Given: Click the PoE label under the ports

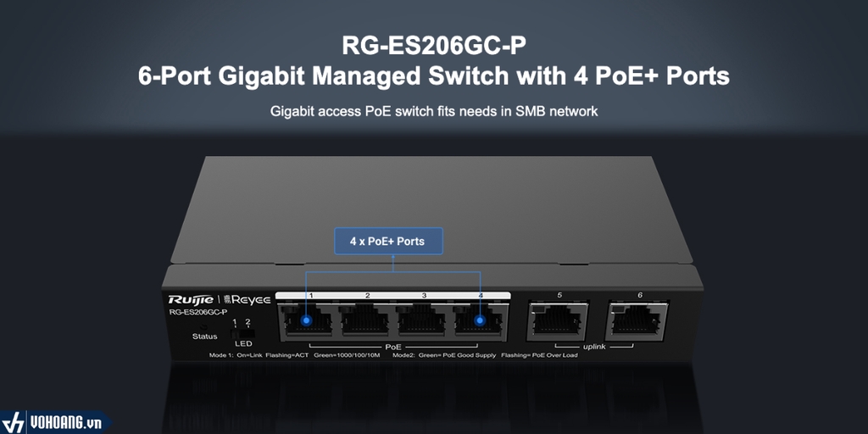Looking at the screenshot, I should click(x=392, y=347).
